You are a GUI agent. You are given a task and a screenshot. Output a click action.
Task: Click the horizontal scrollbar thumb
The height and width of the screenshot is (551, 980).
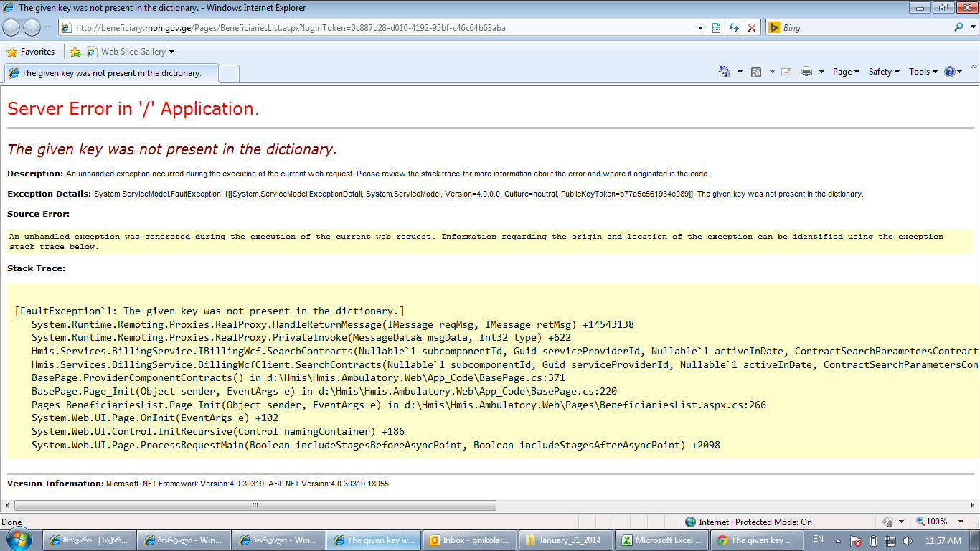coord(255,505)
